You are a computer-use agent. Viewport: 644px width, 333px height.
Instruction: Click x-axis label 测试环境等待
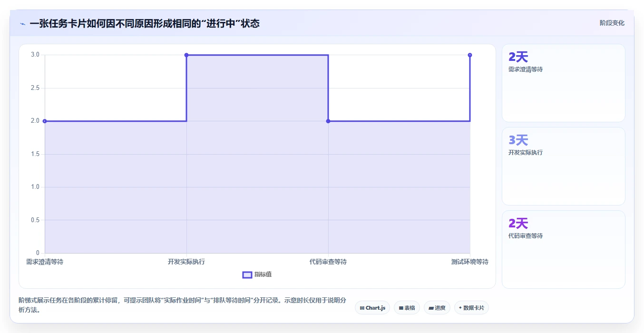[470, 262]
